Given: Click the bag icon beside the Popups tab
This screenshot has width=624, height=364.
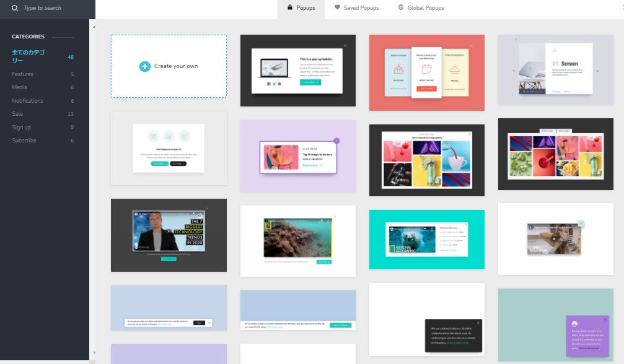Looking at the screenshot, I should 289,8.
